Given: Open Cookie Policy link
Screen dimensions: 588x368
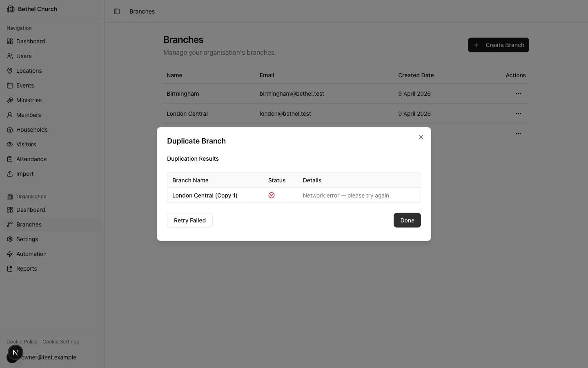Looking at the screenshot, I should (x=22, y=342).
